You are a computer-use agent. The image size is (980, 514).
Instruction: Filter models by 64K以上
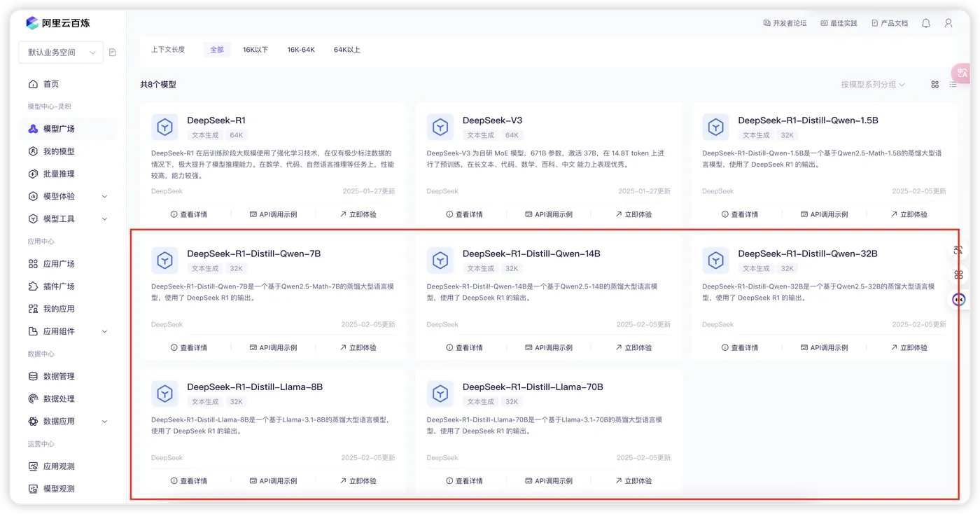coord(347,50)
